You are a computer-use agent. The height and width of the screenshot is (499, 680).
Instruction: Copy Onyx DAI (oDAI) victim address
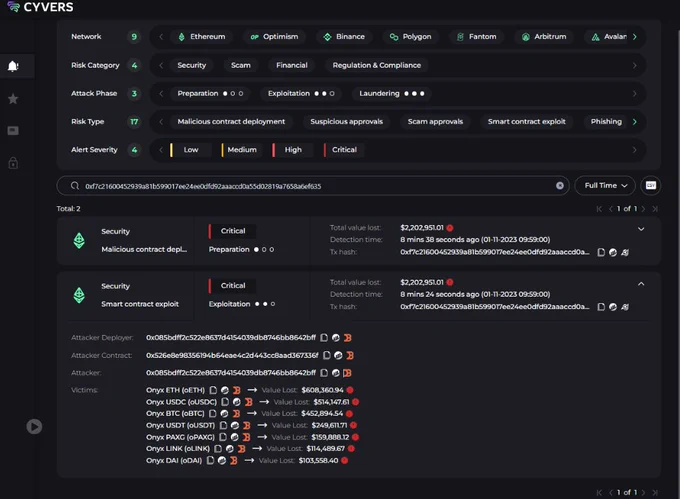(x=210, y=460)
